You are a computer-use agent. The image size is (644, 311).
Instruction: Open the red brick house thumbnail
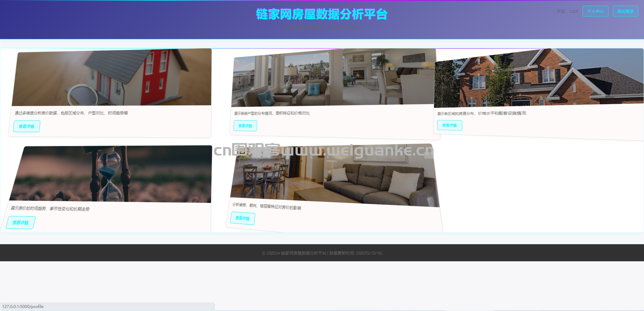point(539,78)
